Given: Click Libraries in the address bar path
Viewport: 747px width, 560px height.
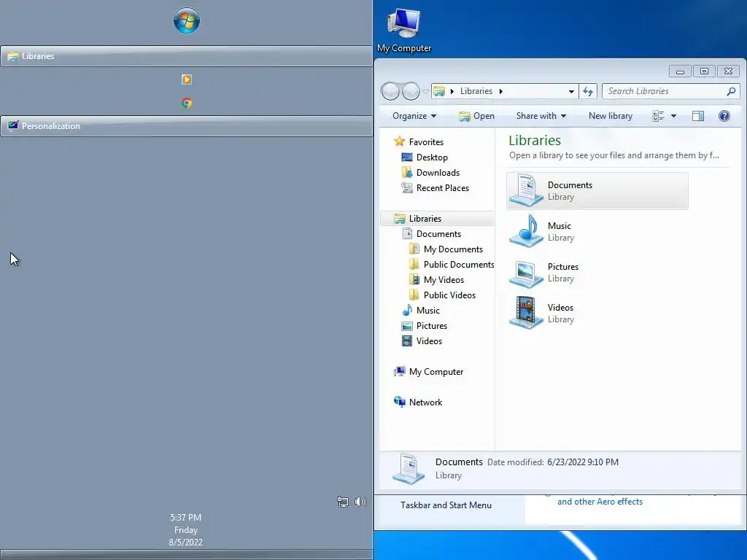Looking at the screenshot, I should (x=476, y=91).
